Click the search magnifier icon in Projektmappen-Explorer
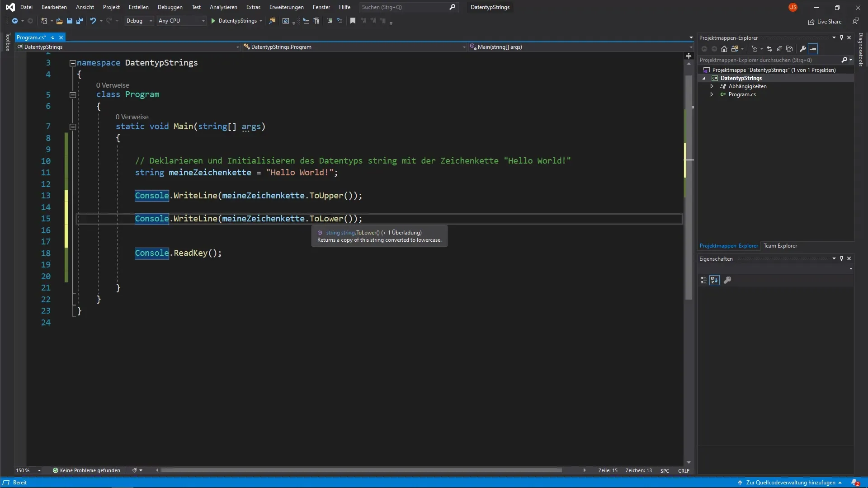This screenshot has height=488, width=868. [844, 60]
